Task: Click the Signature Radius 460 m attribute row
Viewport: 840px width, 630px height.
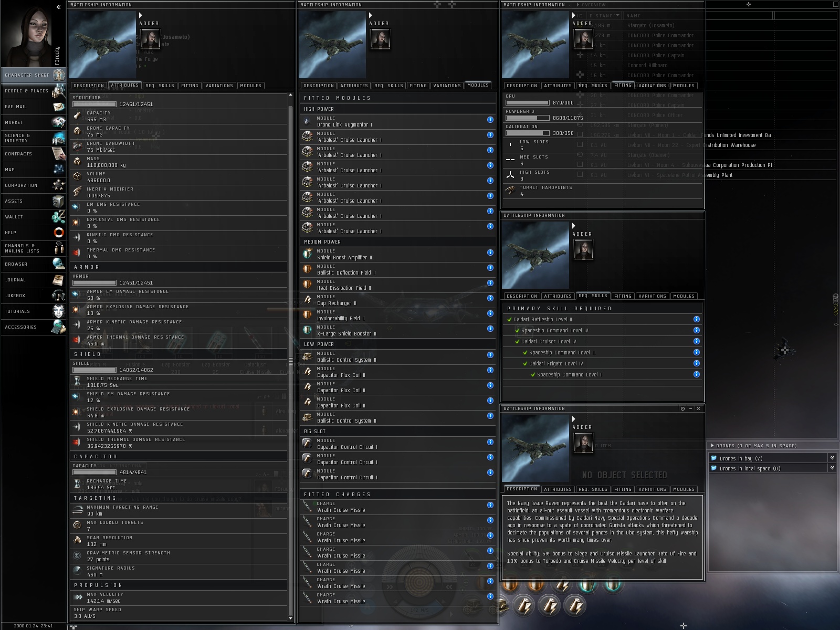Action: coord(178,571)
